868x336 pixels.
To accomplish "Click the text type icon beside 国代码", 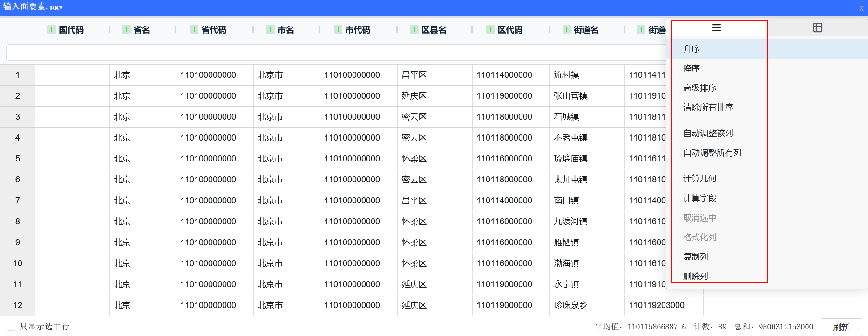I will pyautogui.click(x=52, y=30).
